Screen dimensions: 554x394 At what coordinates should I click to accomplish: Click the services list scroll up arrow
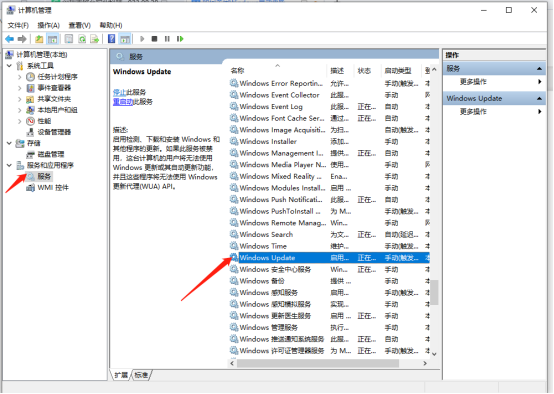click(434, 70)
